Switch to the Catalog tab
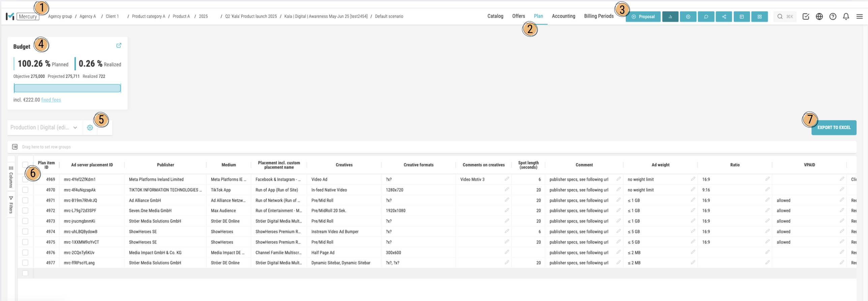The height and width of the screenshot is (301, 868). [x=495, y=16]
